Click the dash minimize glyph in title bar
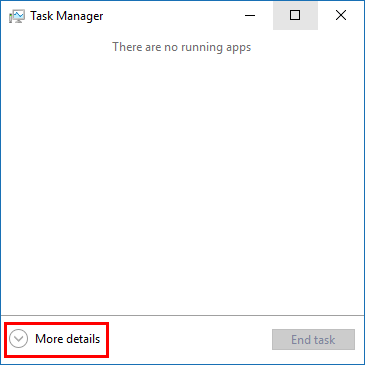The image size is (365, 365). tap(250, 15)
